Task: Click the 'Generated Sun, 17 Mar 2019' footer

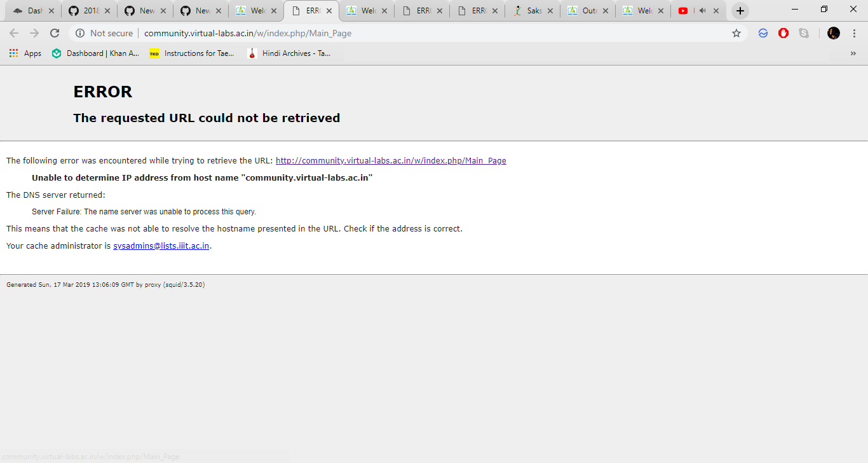Action: click(x=105, y=285)
